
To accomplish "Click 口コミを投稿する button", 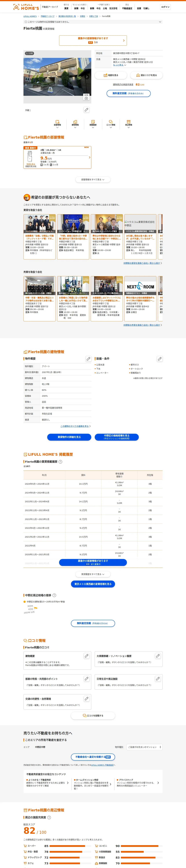I will (x=93, y=715).
